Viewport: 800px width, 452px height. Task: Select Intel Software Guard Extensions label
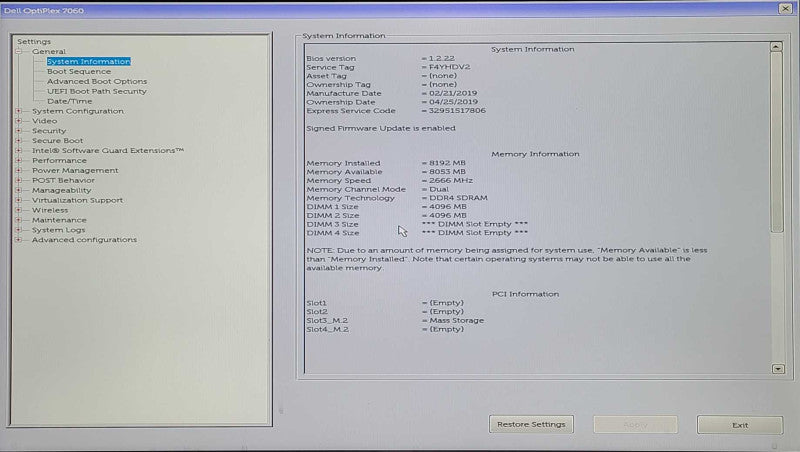[108, 150]
